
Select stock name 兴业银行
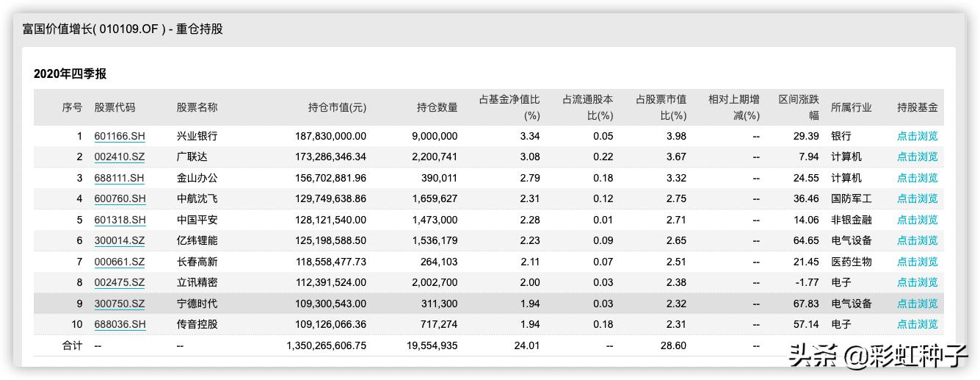click(x=197, y=136)
